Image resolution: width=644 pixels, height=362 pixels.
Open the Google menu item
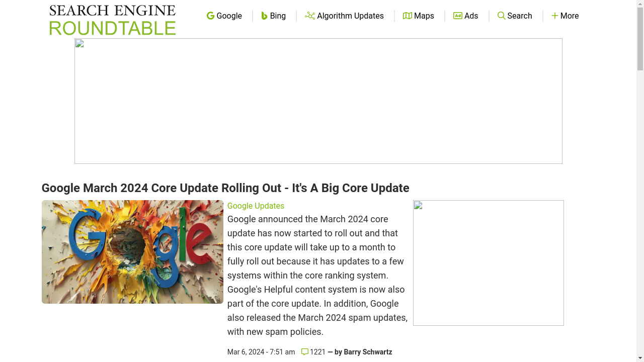(x=224, y=16)
